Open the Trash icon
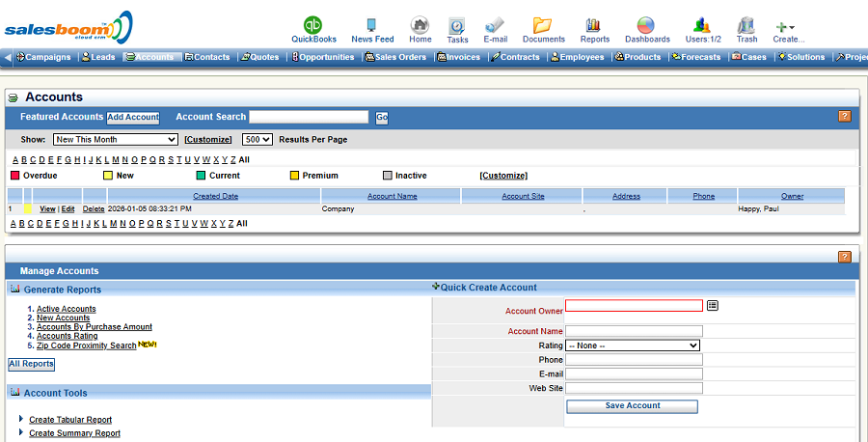The height and width of the screenshot is (442, 868). point(746,26)
